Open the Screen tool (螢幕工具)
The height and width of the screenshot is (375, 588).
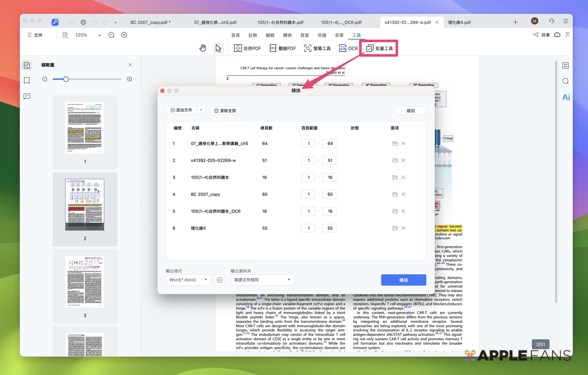[x=317, y=48]
